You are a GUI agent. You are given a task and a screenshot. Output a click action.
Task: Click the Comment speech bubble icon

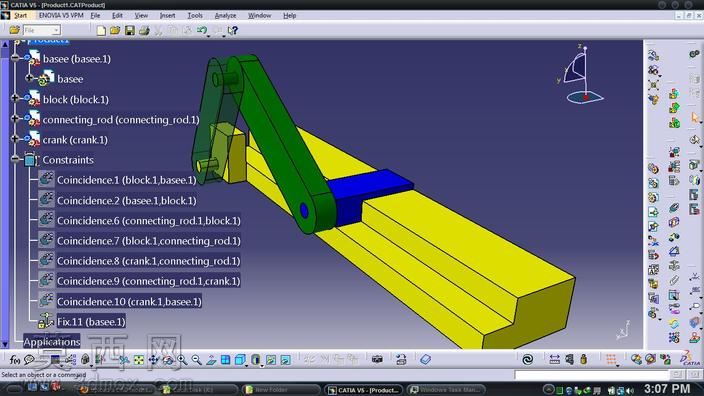pyautogui.click(x=29, y=360)
